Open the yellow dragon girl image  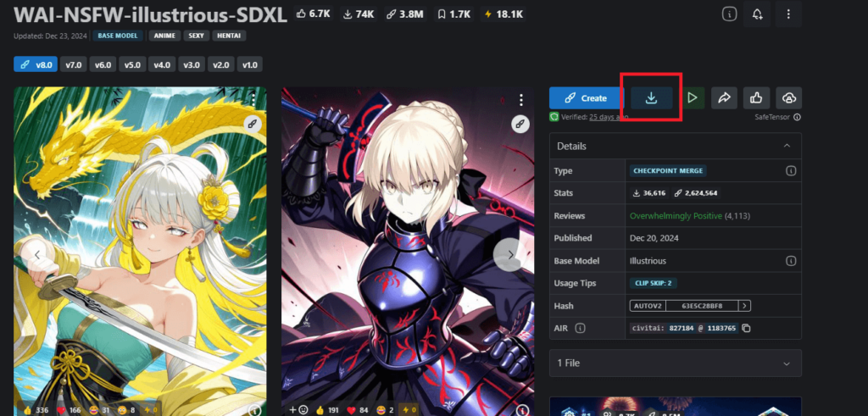[x=140, y=251]
